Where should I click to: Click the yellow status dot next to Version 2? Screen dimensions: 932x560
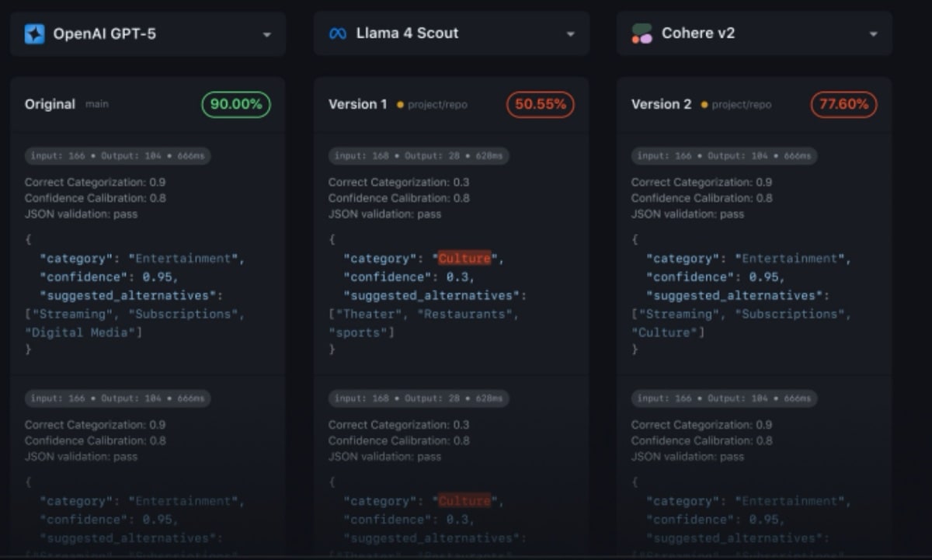click(704, 105)
